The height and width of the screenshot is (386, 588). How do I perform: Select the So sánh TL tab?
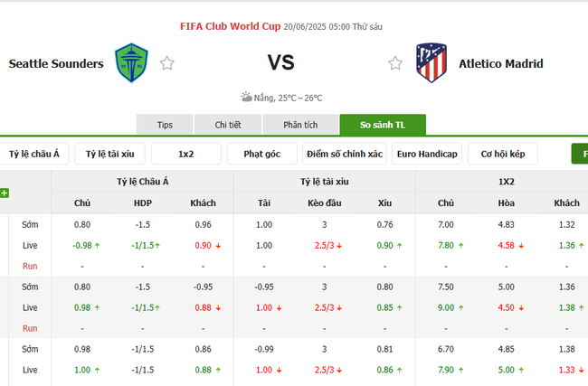(382, 125)
